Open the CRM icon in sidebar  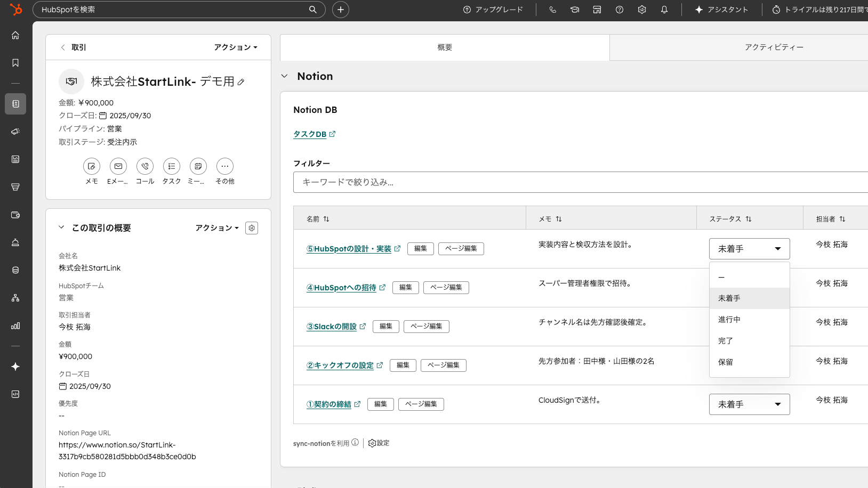point(15,104)
